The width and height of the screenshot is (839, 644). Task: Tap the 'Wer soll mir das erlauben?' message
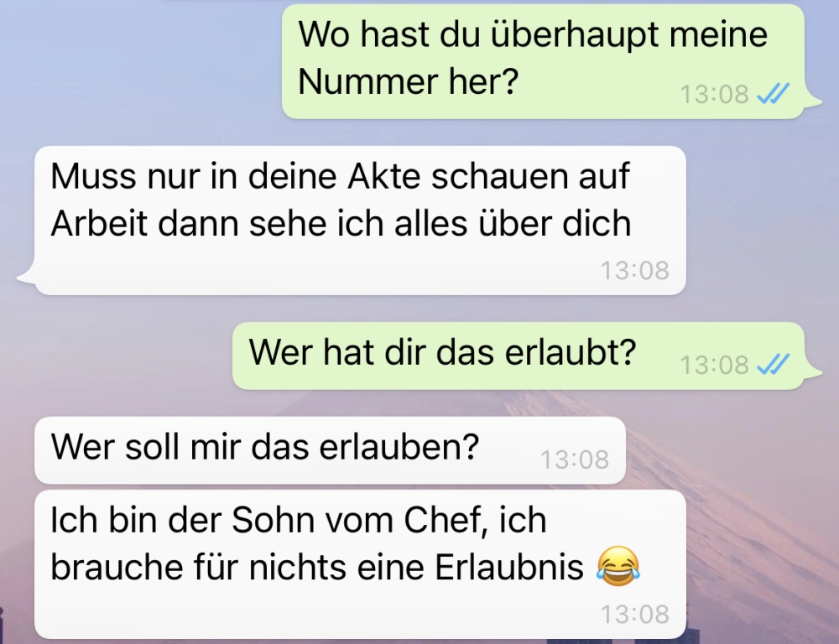coord(330,449)
